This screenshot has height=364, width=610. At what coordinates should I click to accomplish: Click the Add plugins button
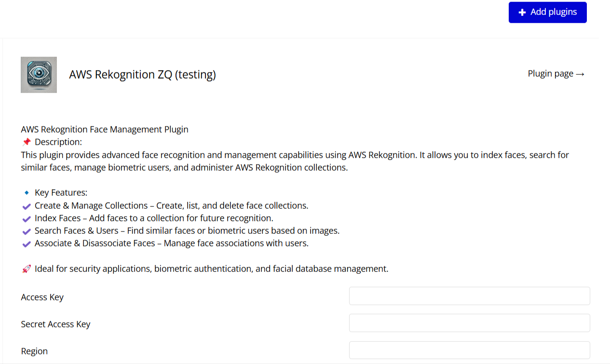tap(547, 13)
